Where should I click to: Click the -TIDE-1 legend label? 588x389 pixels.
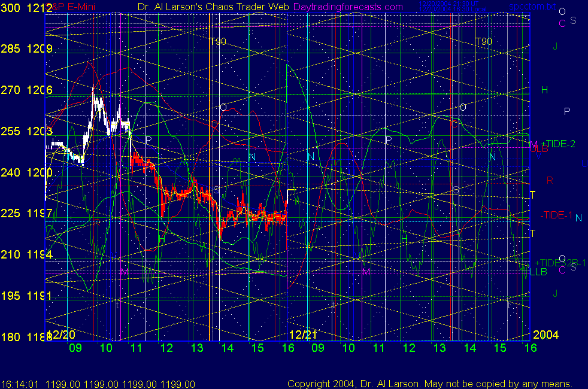coord(556,215)
